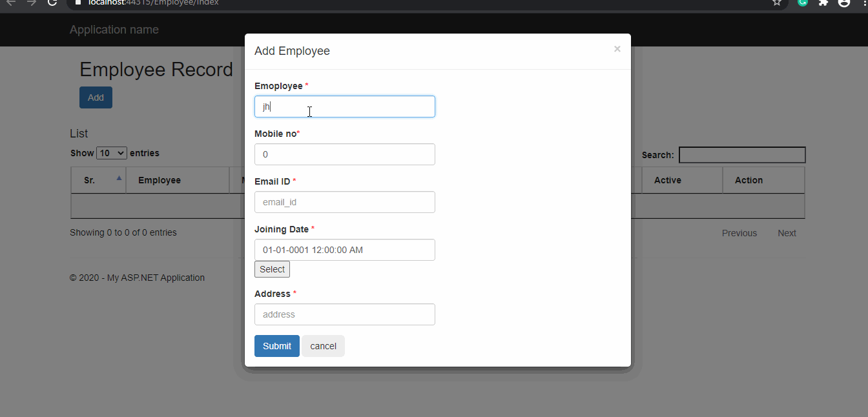This screenshot has height=417, width=868.
Task: Open the browser profile avatar icon
Action: pyautogui.click(x=843, y=3)
